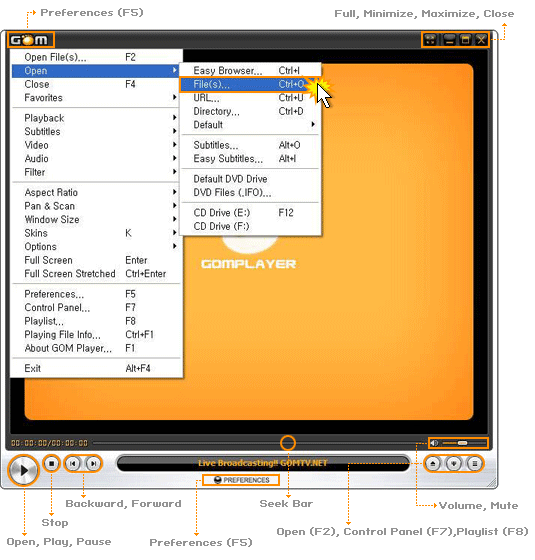Adjust the volume slider
The image size is (535, 560).
(x=464, y=443)
